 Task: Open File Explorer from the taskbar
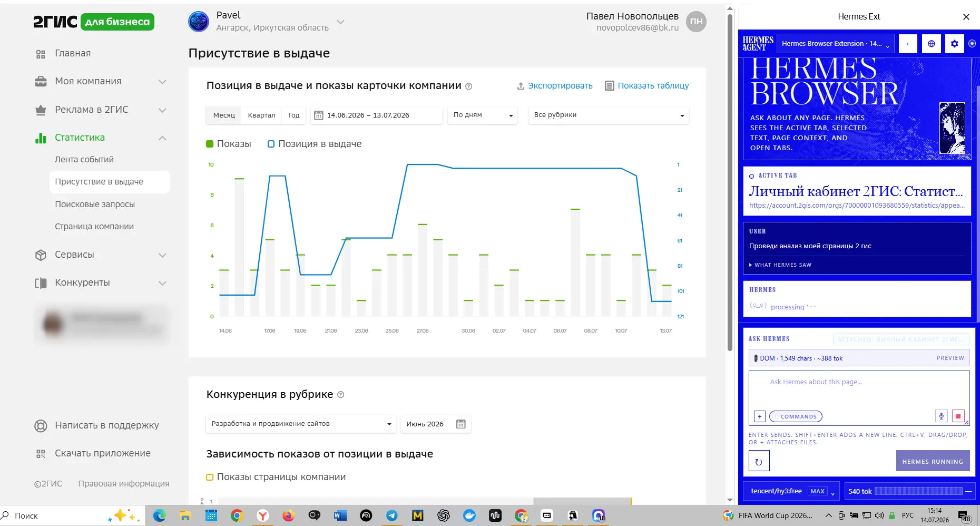(x=185, y=515)
